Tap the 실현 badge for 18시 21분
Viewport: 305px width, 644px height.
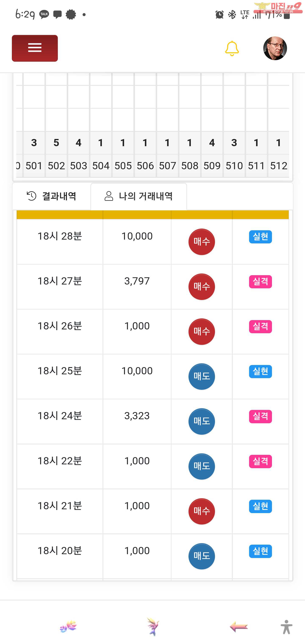(x=260, y=506)
